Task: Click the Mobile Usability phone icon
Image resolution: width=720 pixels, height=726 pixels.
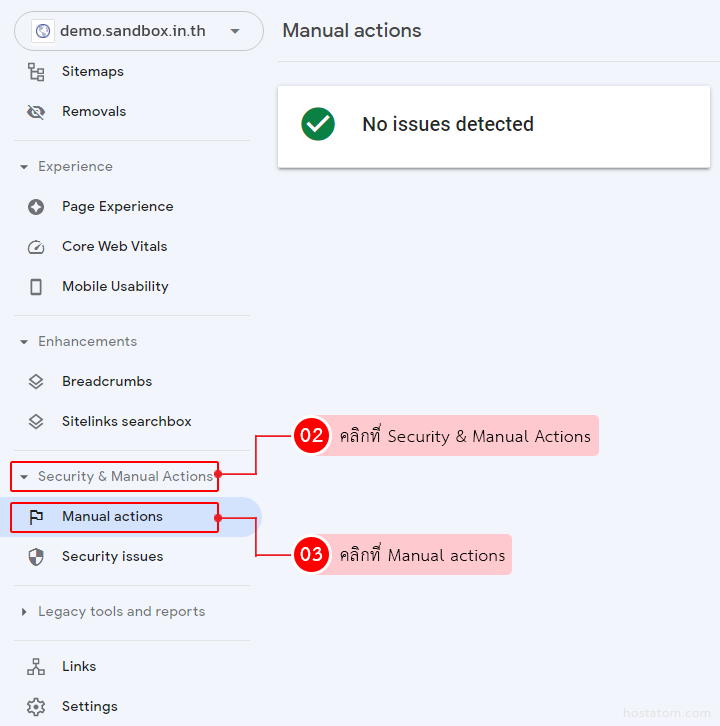Action: 36,287
